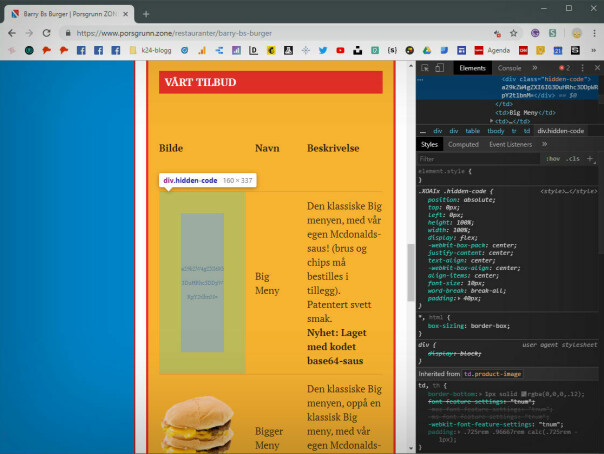Viewport: 604px width, 454px height.
Task: Open the Twitter bookmark
Action: click(323, 50)
